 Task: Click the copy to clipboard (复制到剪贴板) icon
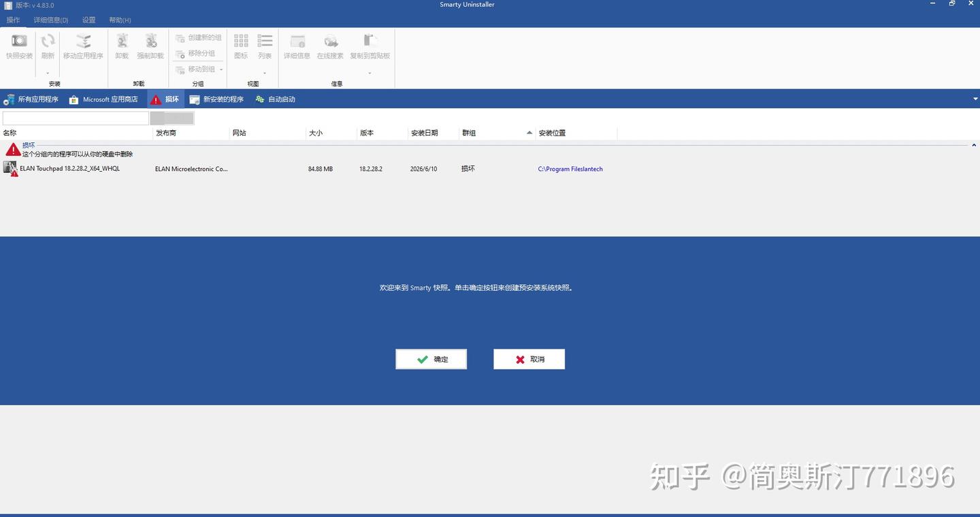click(370, 42)
